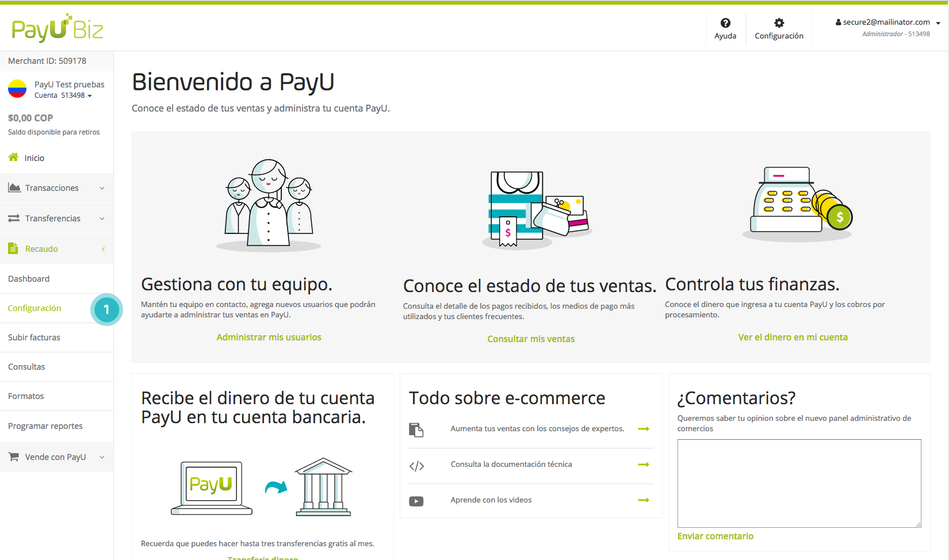The height and width of the screenshot is (560, 949).
Task: Click the comments text area
Action: tap(799, 483)
